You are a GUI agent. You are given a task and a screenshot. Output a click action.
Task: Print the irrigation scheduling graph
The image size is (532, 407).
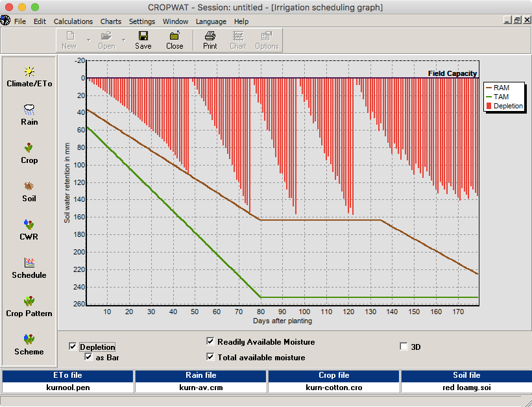tap(210, 40)
